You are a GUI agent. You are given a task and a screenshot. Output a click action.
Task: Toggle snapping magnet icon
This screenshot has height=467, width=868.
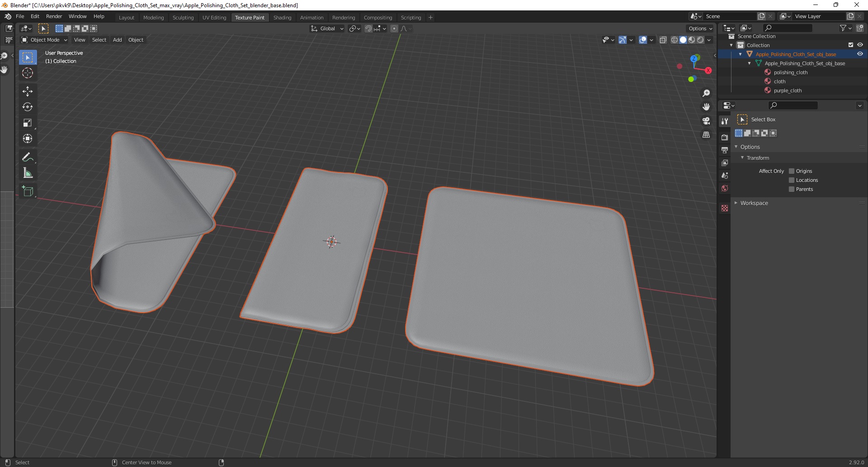point(368,29)
